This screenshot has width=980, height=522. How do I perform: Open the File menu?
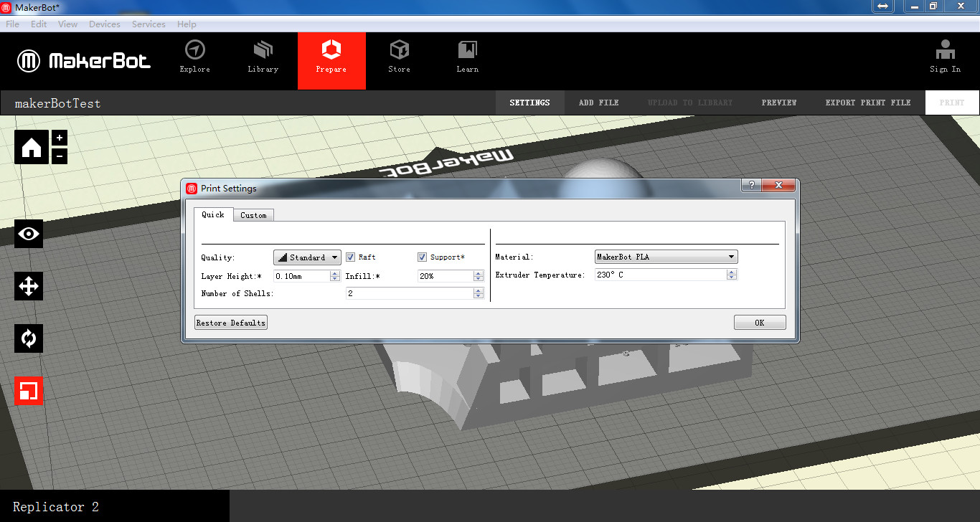[x=13, y=24]
